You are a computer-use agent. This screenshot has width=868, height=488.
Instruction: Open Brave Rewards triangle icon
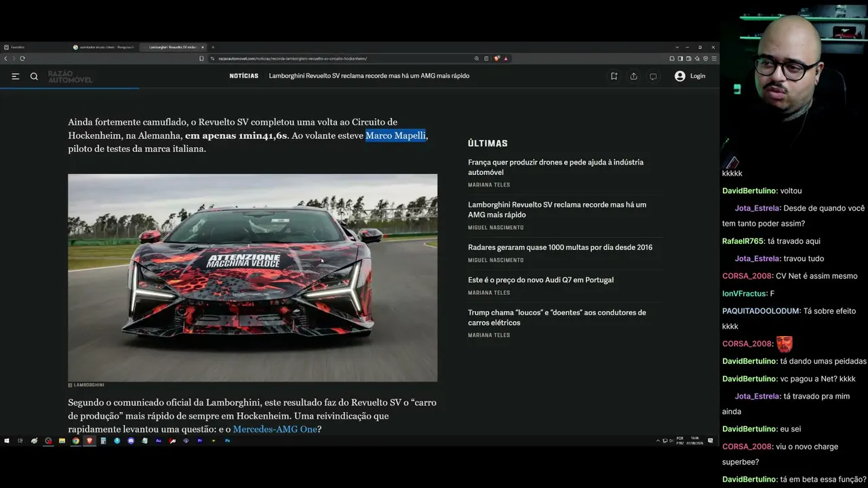click(506, 58)
